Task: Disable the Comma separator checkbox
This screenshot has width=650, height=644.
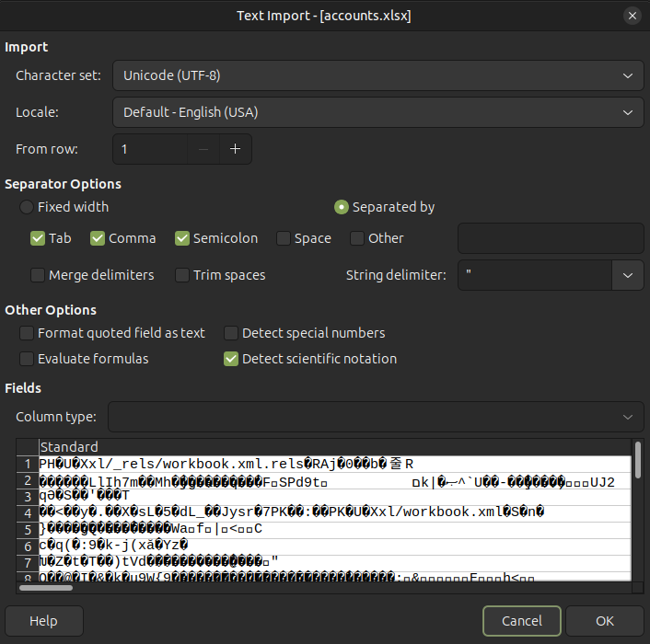Action: click(98, 238)
